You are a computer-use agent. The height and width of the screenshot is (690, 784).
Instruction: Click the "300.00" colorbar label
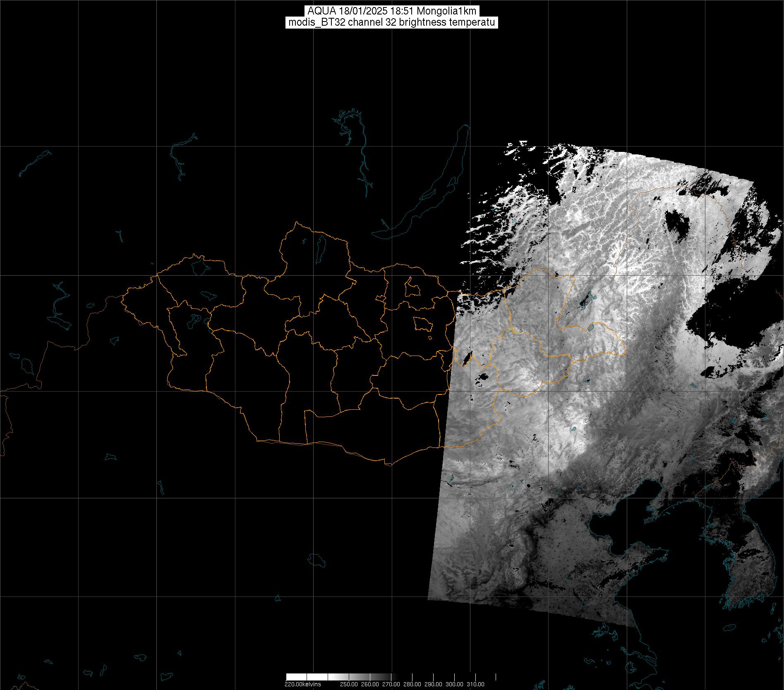click(x=455, y=684)
